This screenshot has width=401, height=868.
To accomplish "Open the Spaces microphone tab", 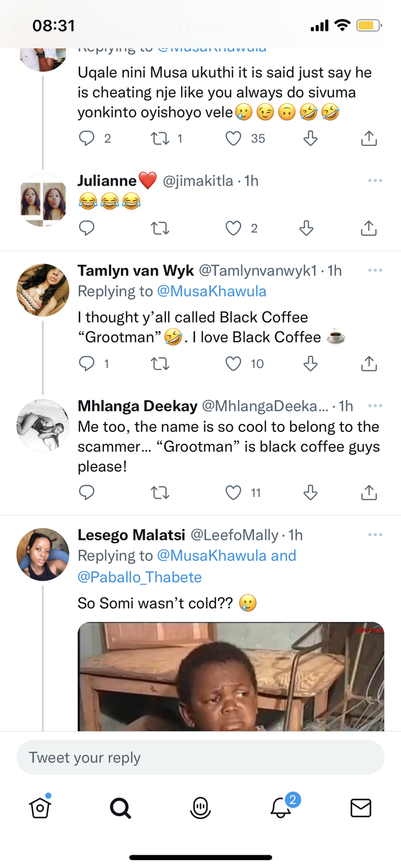I will point(200,807).
